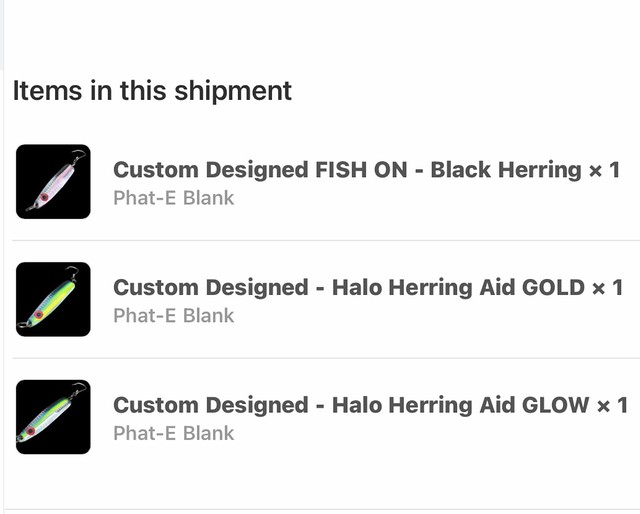640x514 pixels.
Task: Click the pink lure image in first item
Action: pos(55,180)
